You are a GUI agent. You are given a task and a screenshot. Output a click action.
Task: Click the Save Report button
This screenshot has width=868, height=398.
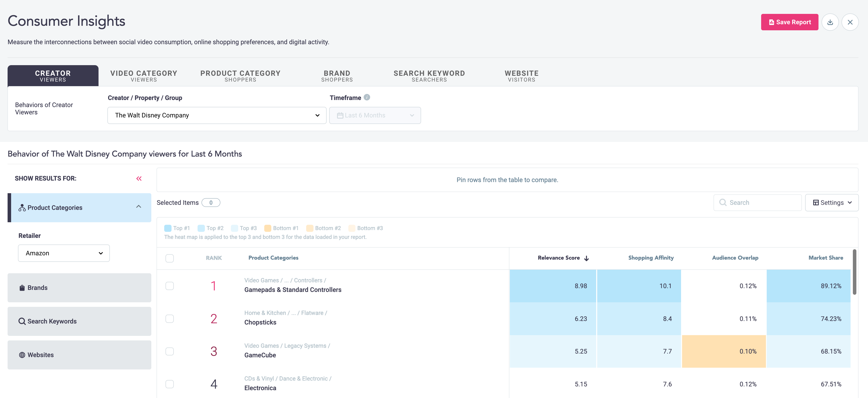pos(789,22)
